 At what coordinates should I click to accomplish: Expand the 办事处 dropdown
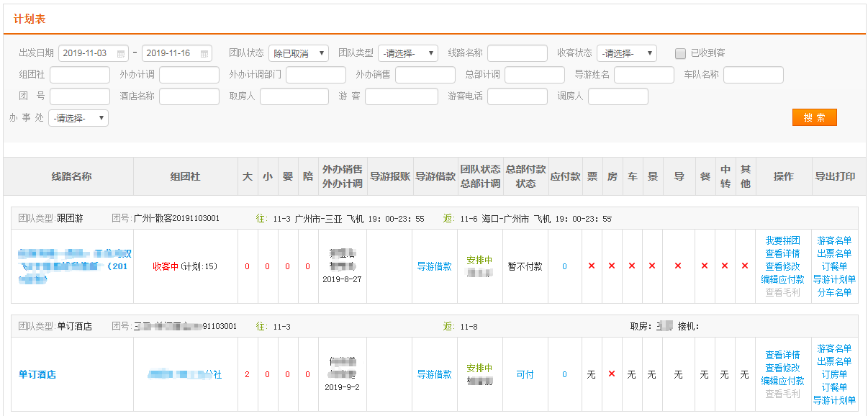click(x=78, y=118)
